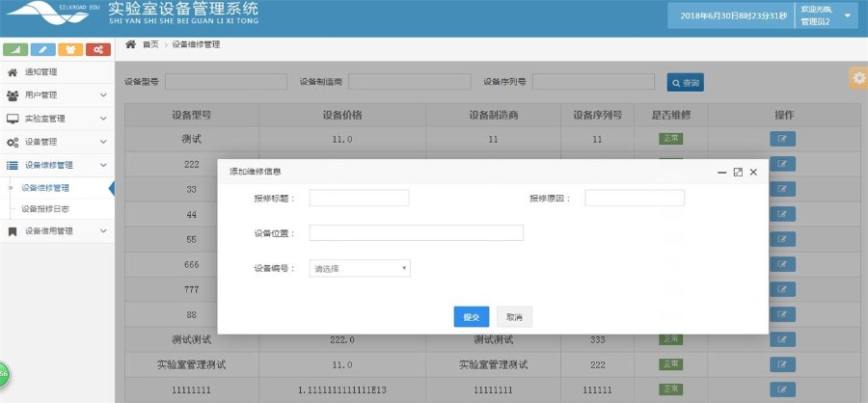
Task: Click the 是否维修 column header
Action: point(671,115)
